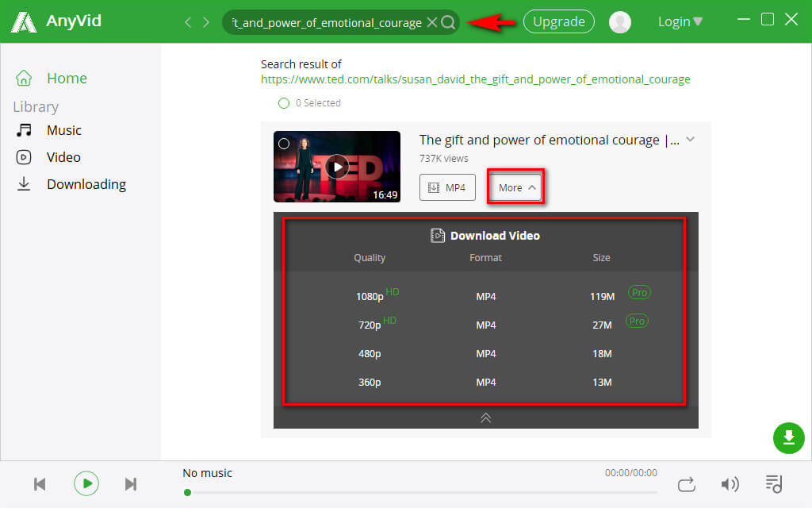812x508 pixels.
Task: Click the 737K views text
Action: (x=444, y=159)
